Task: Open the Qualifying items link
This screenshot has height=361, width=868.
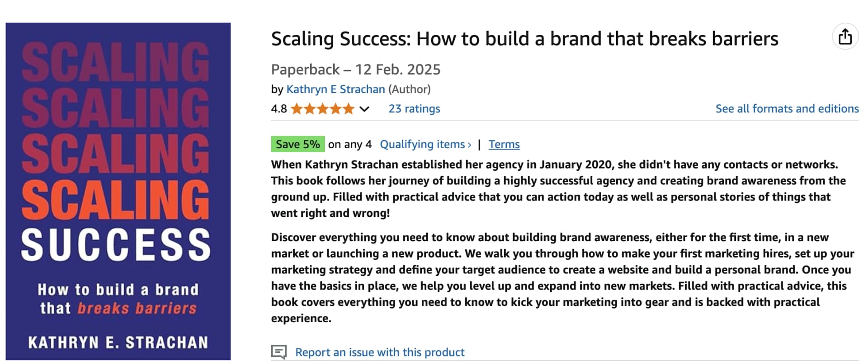Action: coord(422,145)
